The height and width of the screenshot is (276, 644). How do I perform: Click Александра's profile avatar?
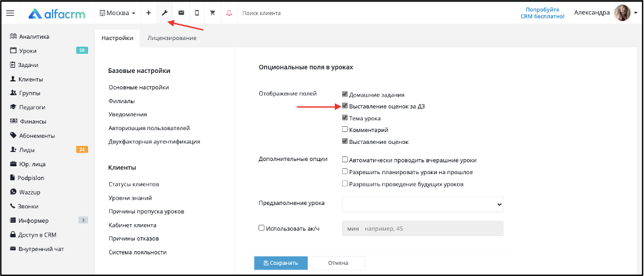pos(622,13)
